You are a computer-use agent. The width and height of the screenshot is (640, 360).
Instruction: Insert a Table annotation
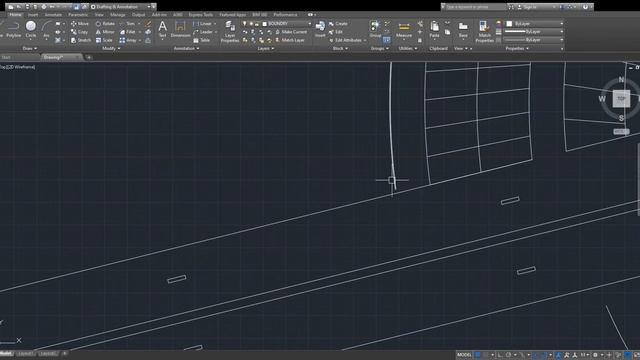(x=202, y=40)
